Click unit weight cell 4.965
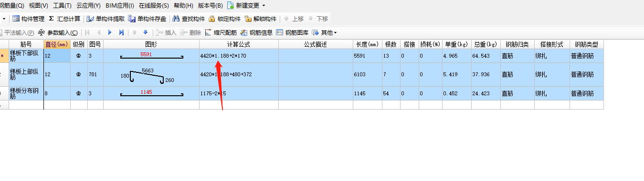 [x=457, y=56]
